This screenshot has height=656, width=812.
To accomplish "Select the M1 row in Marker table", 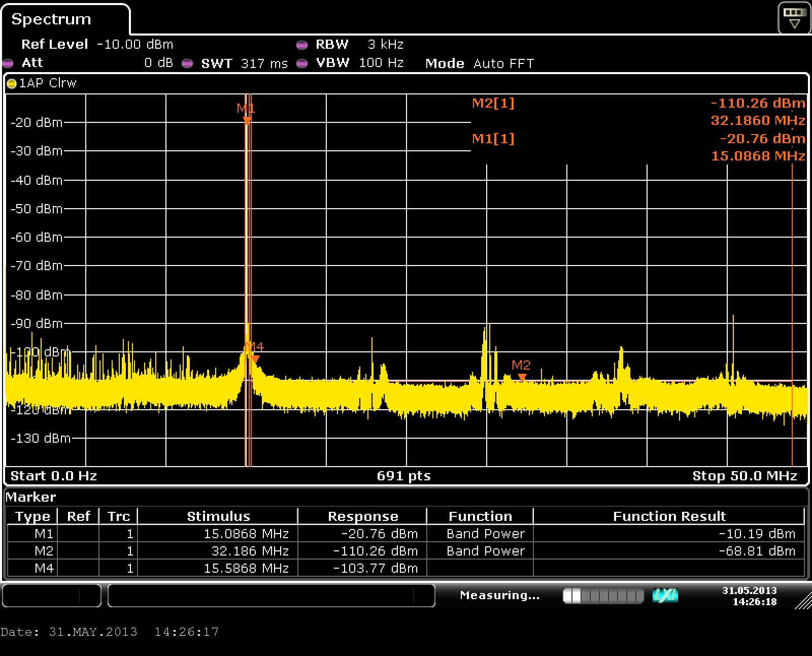I will (44, 534).
